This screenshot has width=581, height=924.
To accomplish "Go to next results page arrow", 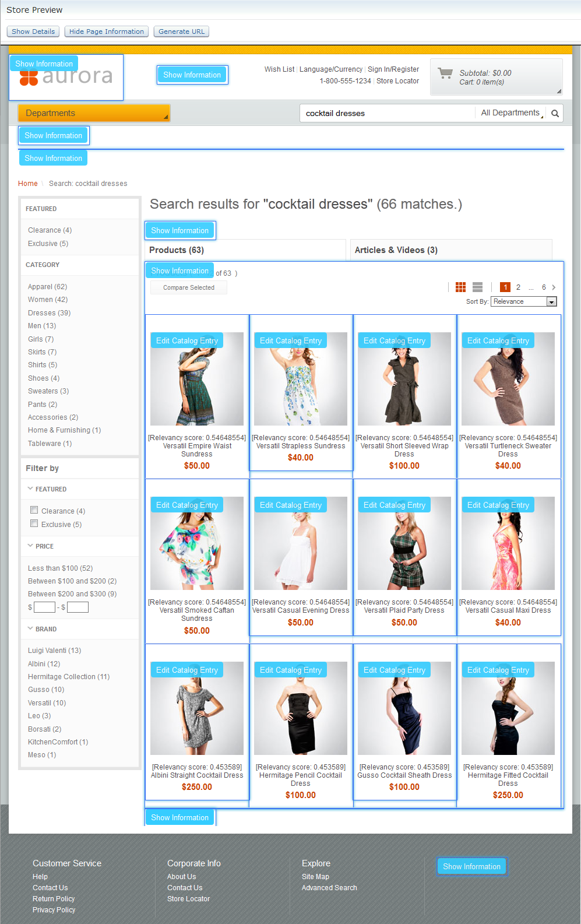I will pos(554,287).
